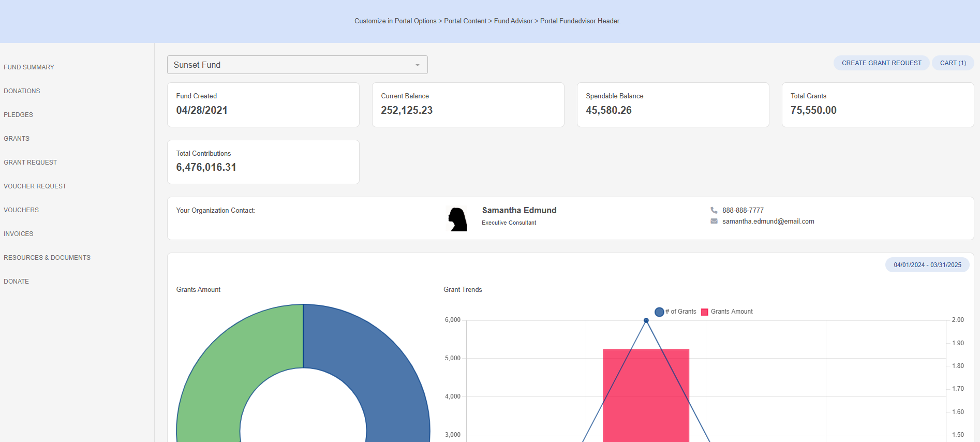Open the Pledges section
This screenshot has width=980, height=442.
coord(18,115)
